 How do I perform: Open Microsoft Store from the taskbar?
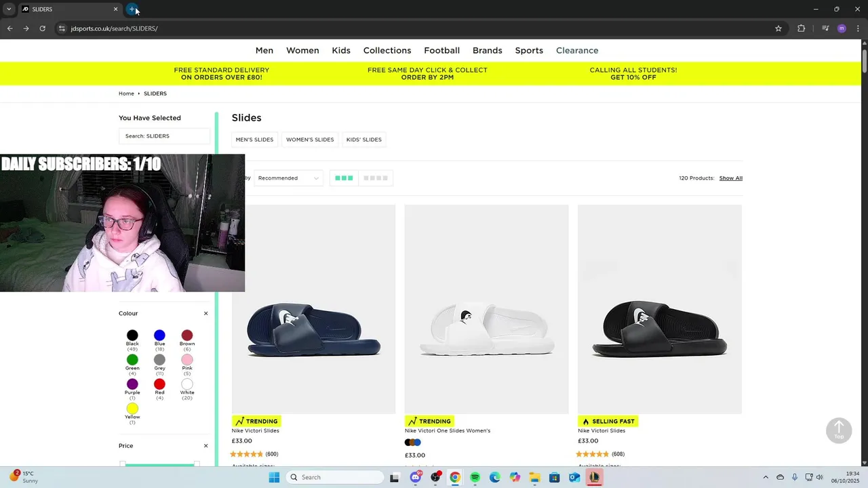tap(555, 477)
